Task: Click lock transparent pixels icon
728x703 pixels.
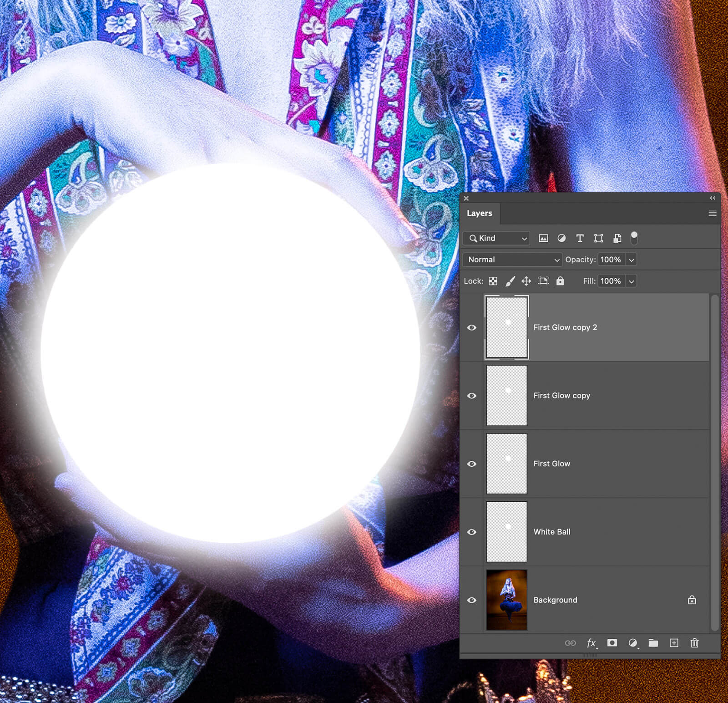Action: click(x=493, y=281)
